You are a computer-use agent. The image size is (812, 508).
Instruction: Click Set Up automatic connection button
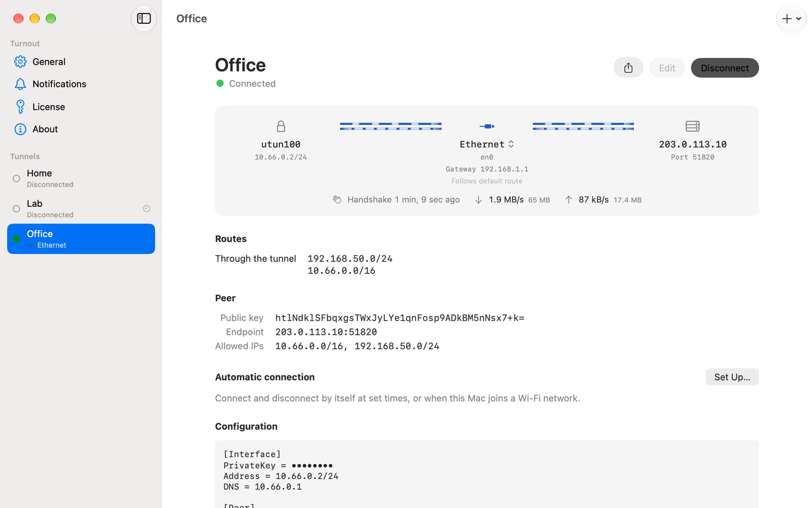tap(732, 377)
